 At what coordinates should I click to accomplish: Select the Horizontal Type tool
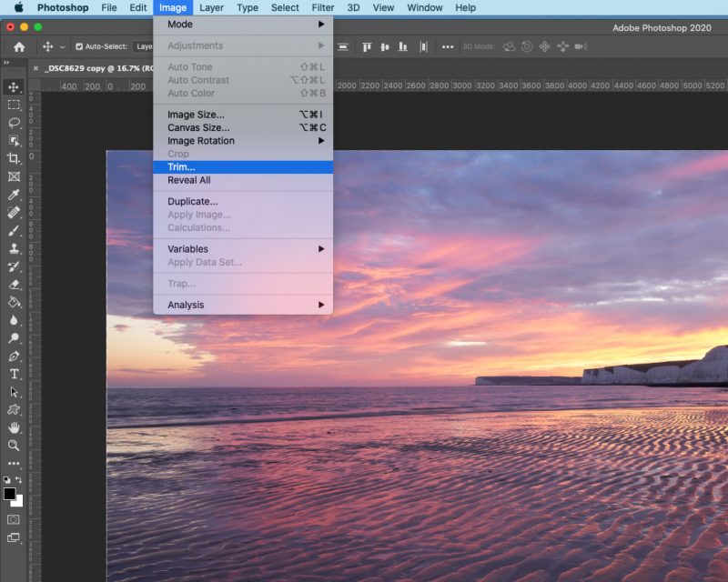(13, 376)
